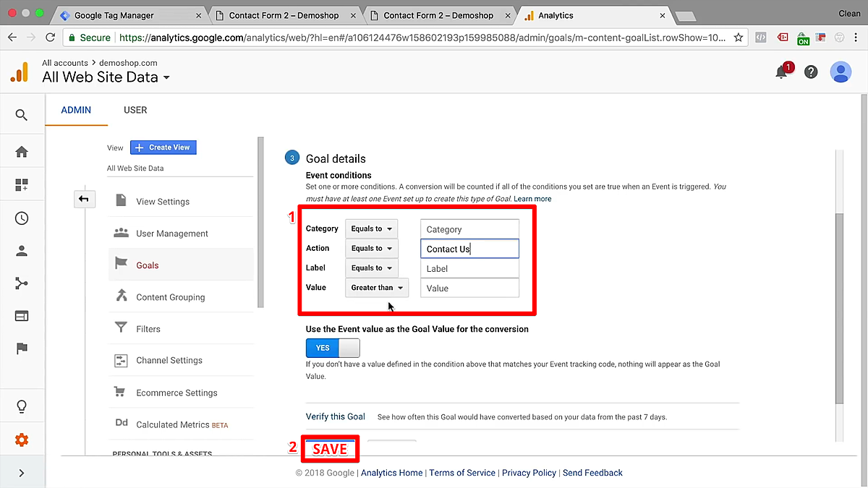
Task: Open Acquisition reports branching icon
Action: [x=22, y=283]
